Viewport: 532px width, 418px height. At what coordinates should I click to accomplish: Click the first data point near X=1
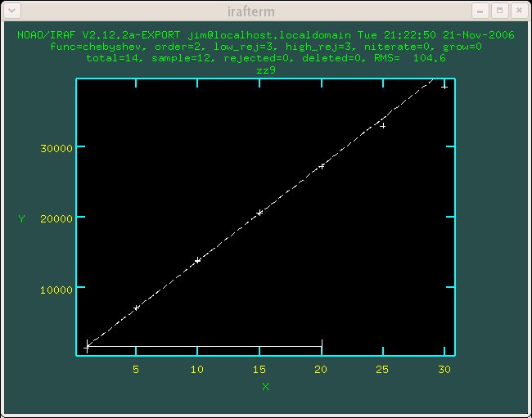click(x=88, y=347)
